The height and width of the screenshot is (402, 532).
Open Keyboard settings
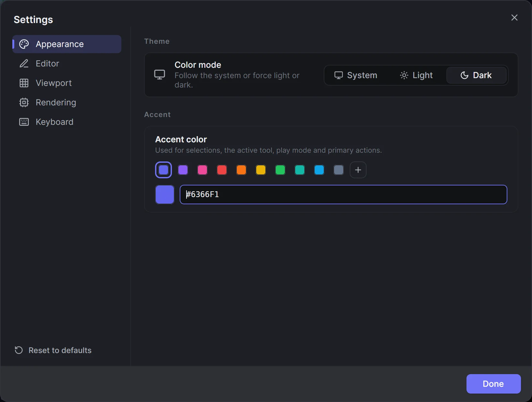pos(67,122)
